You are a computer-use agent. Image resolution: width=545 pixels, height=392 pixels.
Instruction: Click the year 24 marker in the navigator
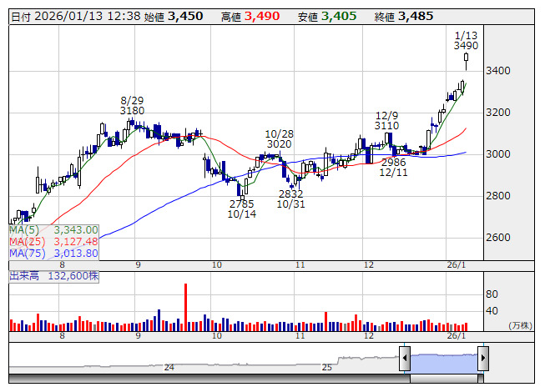[169, 367]
